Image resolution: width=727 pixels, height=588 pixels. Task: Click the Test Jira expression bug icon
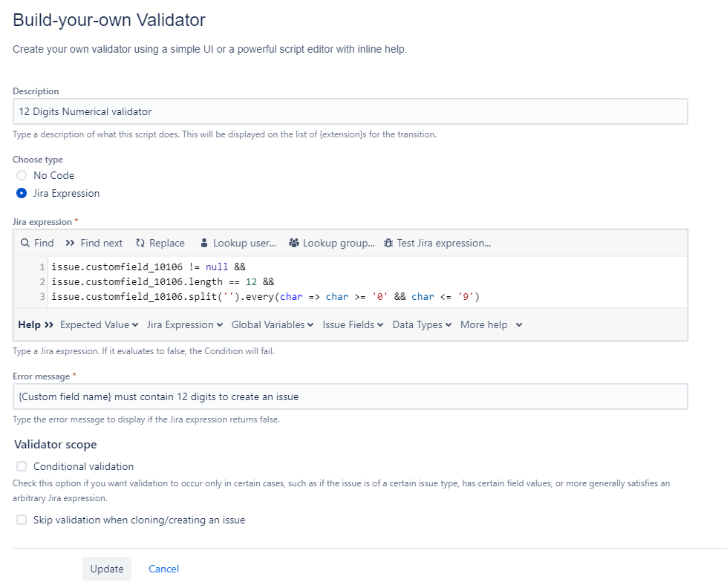click(x=388, y=243)
